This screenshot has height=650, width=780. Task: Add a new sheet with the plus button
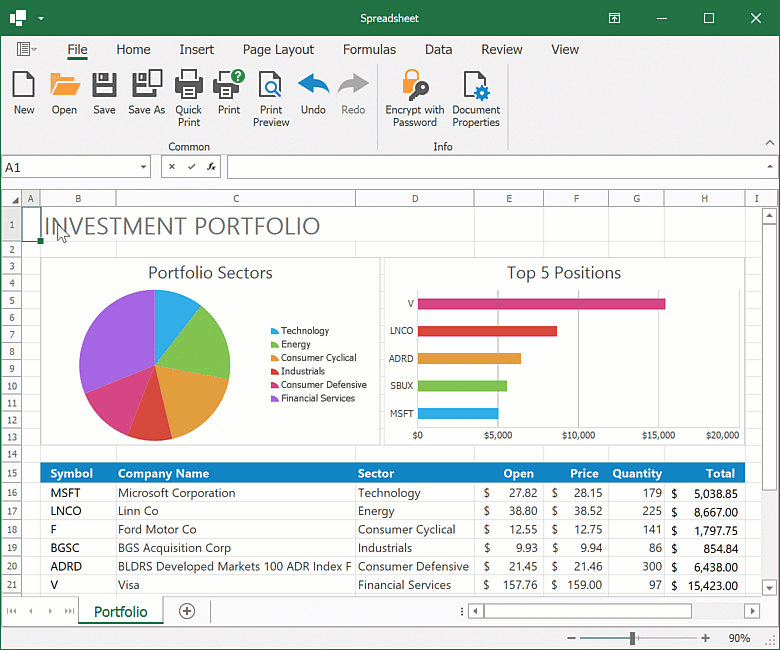[187, 611]
